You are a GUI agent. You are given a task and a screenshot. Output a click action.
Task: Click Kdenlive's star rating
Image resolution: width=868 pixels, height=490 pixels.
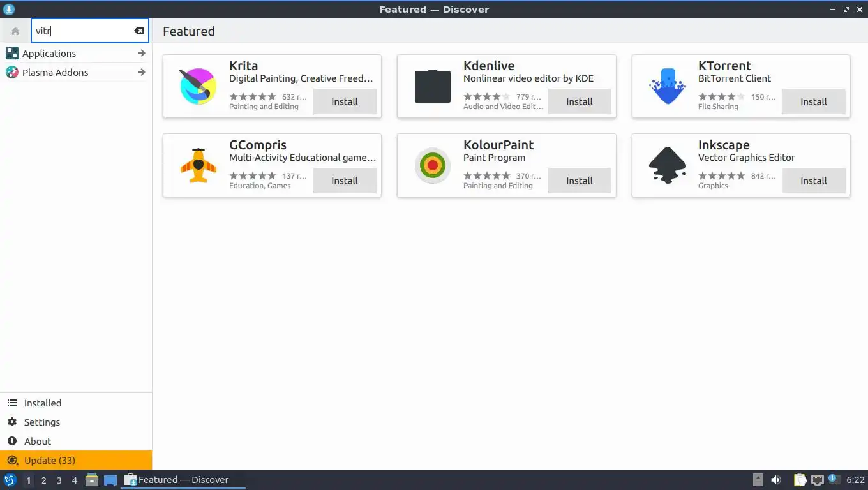[x=487, y=97]
